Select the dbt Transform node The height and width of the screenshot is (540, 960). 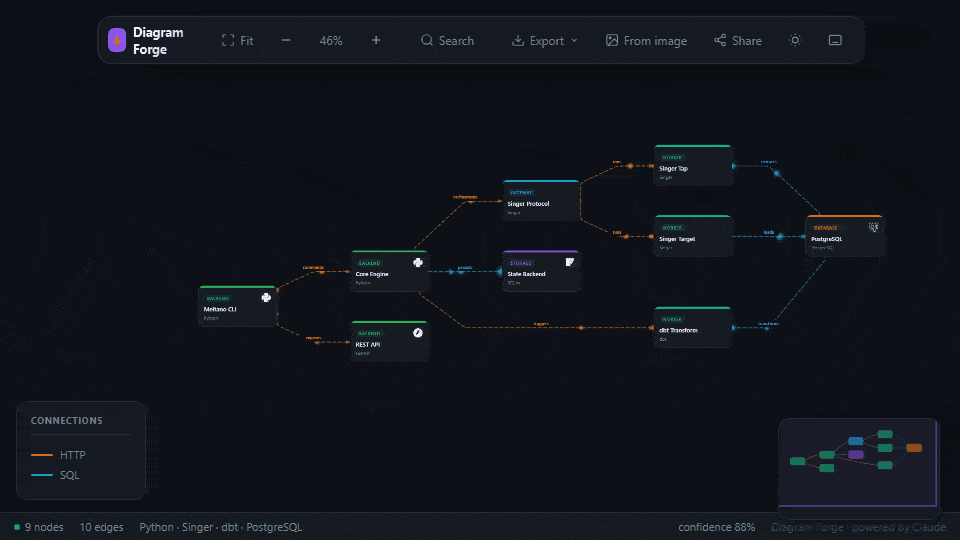click(692, 327)
